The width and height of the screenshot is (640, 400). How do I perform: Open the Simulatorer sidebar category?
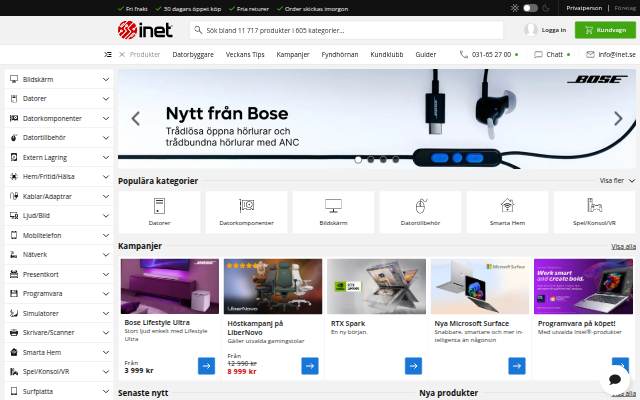tap(60, 313)
